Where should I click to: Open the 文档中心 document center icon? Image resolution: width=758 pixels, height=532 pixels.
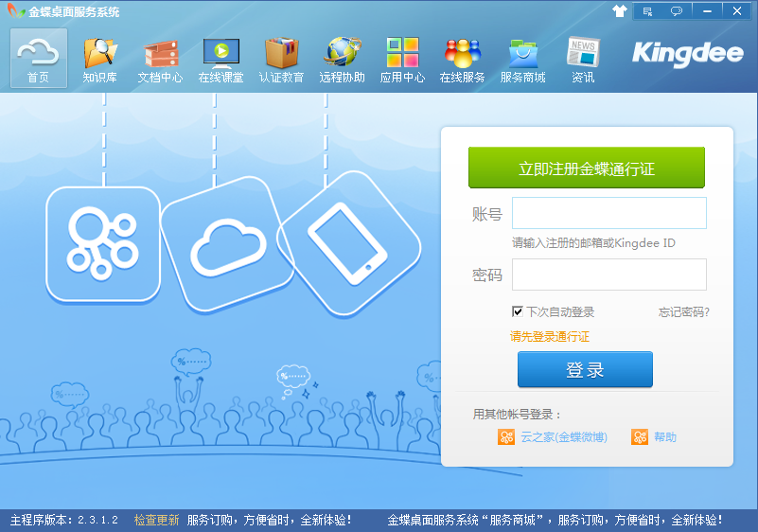point(161,60)
